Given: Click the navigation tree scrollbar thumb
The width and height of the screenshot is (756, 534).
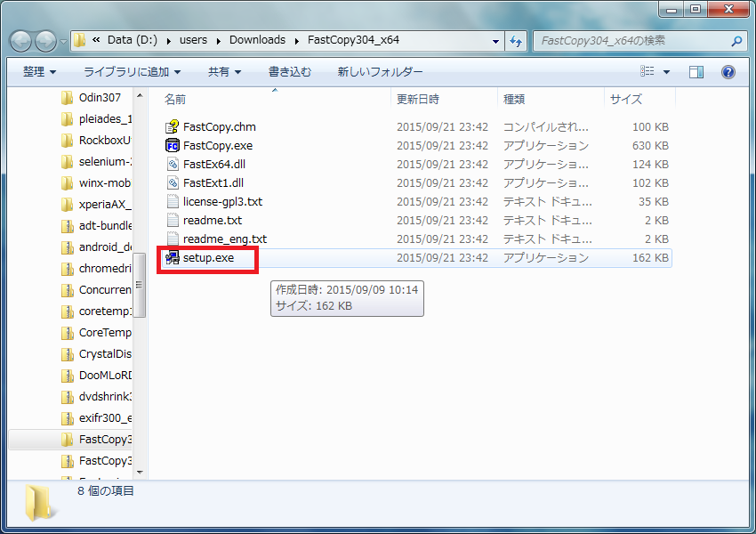Looking at the screenshot, I should 140,285.
